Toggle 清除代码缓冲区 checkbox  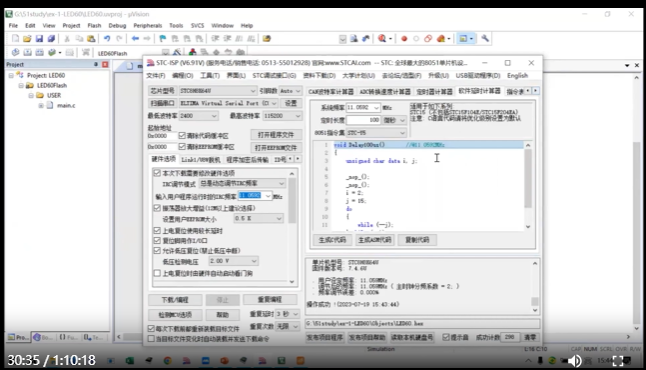(182, 136)
